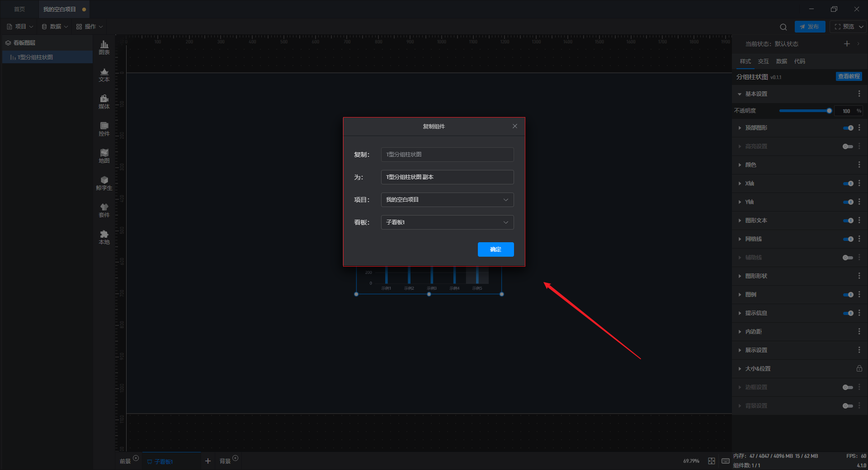This screenshot has height=470, width=868.
Task: Select the T型分组柱状图 layer
Action: click(47, 57)
